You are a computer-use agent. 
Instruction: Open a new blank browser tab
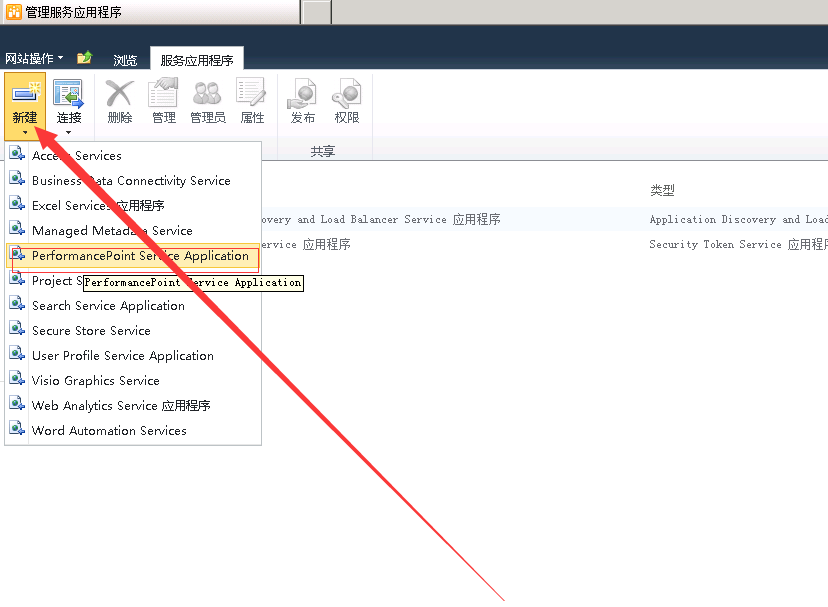(x=317, y=12)
